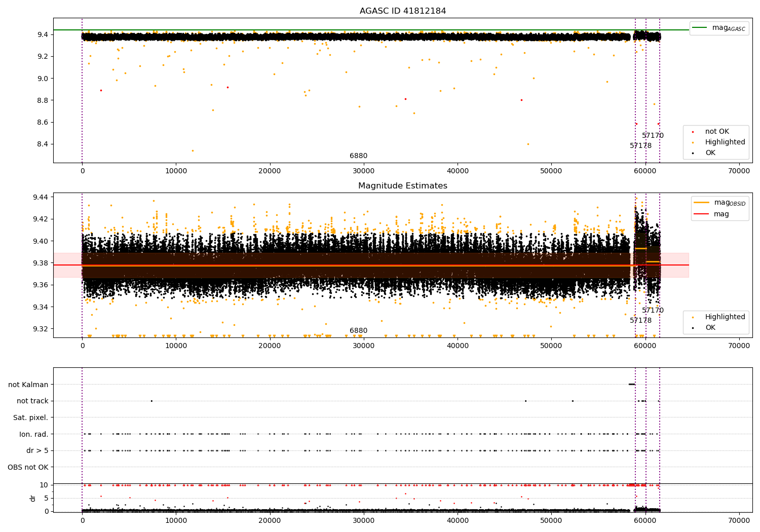
Task: Click x-axis tick 50000 under Magnitude Estimates plot
Action: pos(551,346)
